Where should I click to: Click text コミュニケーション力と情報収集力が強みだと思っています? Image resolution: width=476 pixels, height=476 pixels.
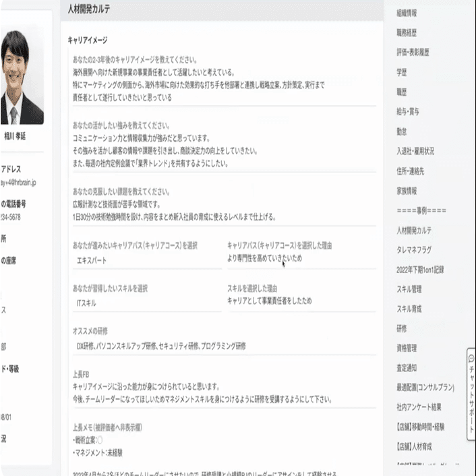coord(142,138)
